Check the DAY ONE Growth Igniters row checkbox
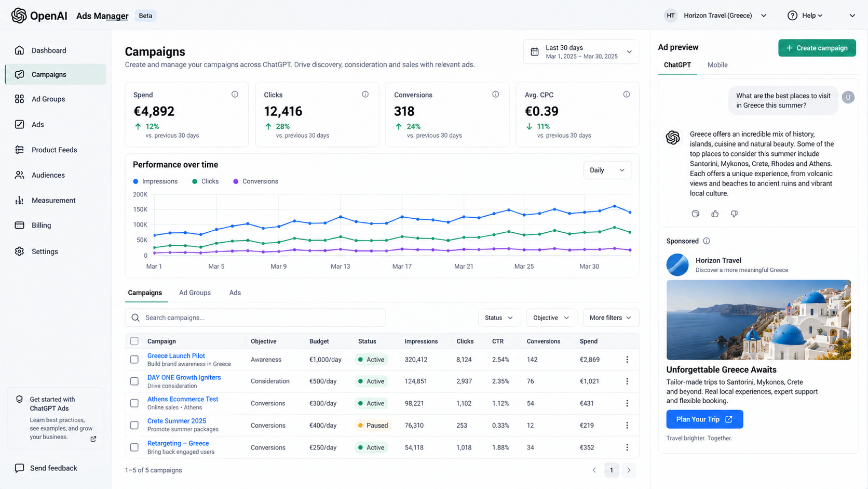The height and width of the screenshot is (489, 868). point(134,381)
